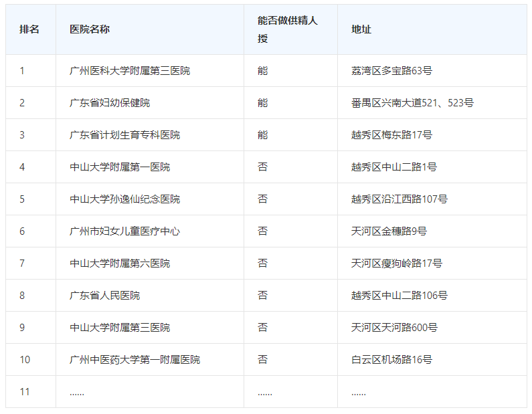Click address 白云区机场路16号

[391, 360]
